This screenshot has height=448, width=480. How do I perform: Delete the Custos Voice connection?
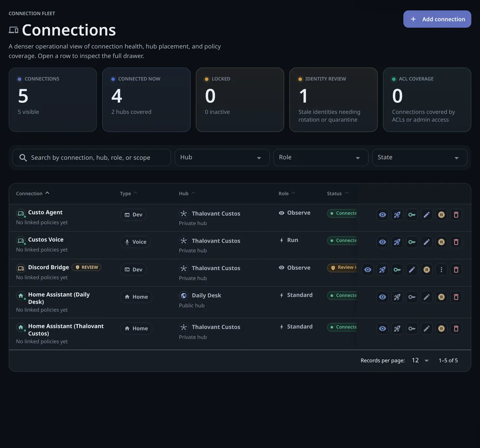point(456,242)
